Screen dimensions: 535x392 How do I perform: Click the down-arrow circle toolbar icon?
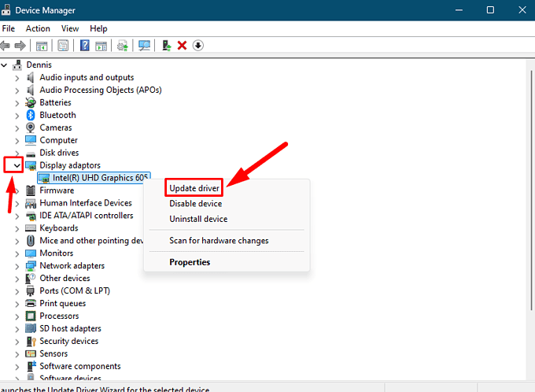click(197, 46)
